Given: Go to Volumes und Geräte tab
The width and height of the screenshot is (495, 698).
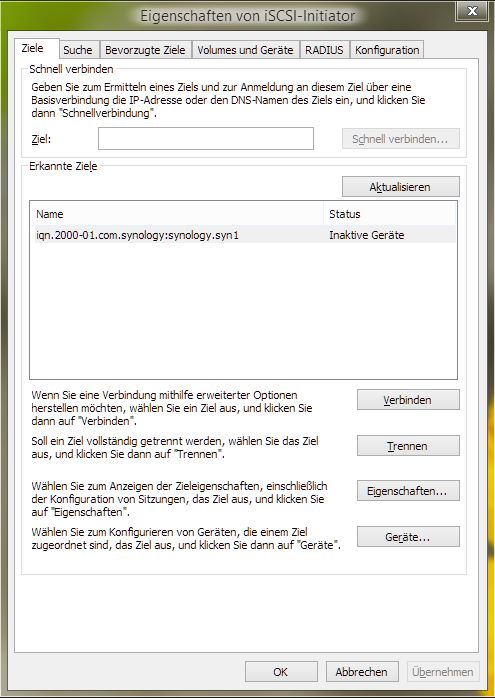Looking at the screenshot, I should (245, 50).
